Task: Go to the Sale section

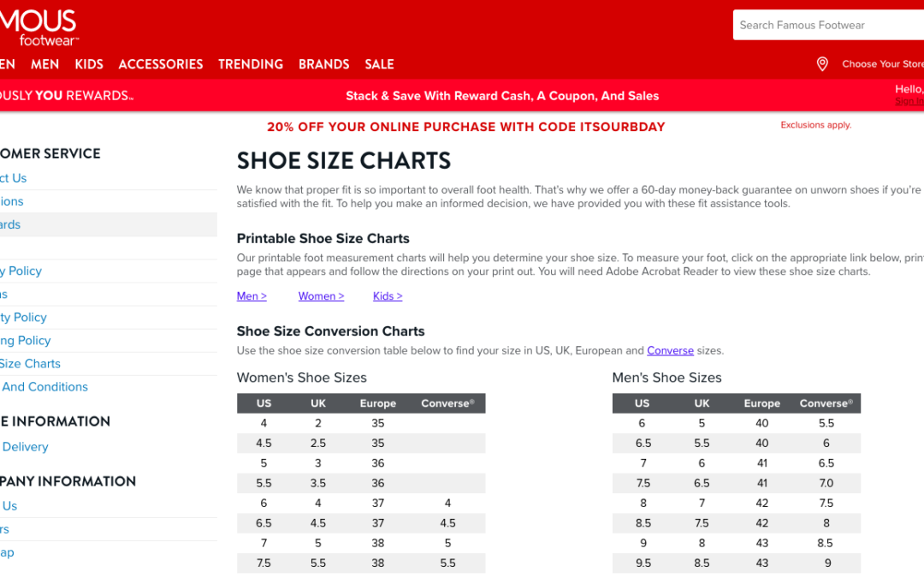Action: click(379, 64)
